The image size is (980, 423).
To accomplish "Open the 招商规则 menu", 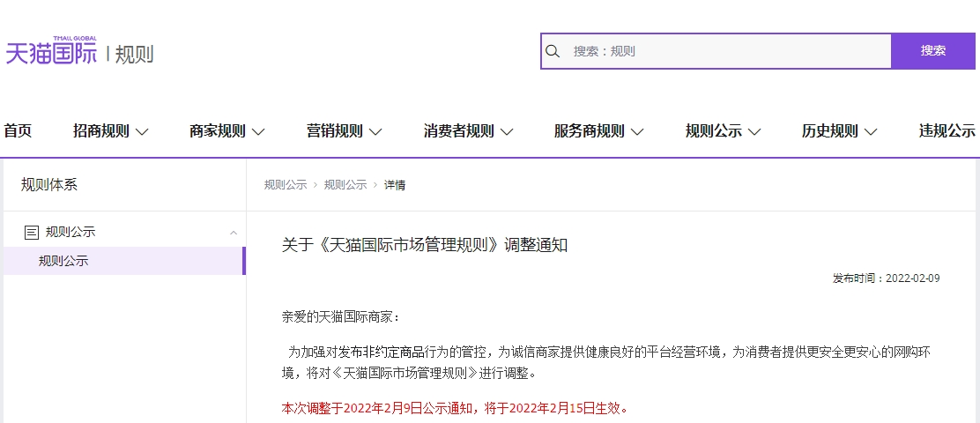I will coord(101,131).
